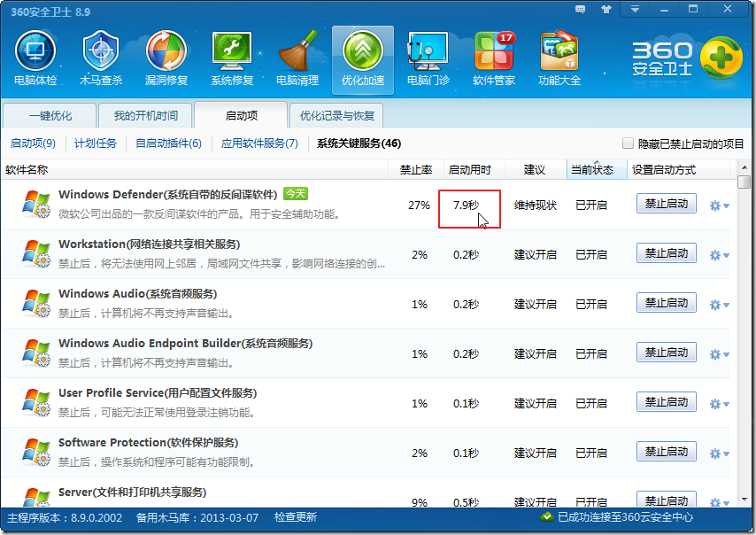This screenshot has width=756, height=535.
Task: Click Windows Audio Endpoint Builder service icon
Action: (x=35, y=353)
